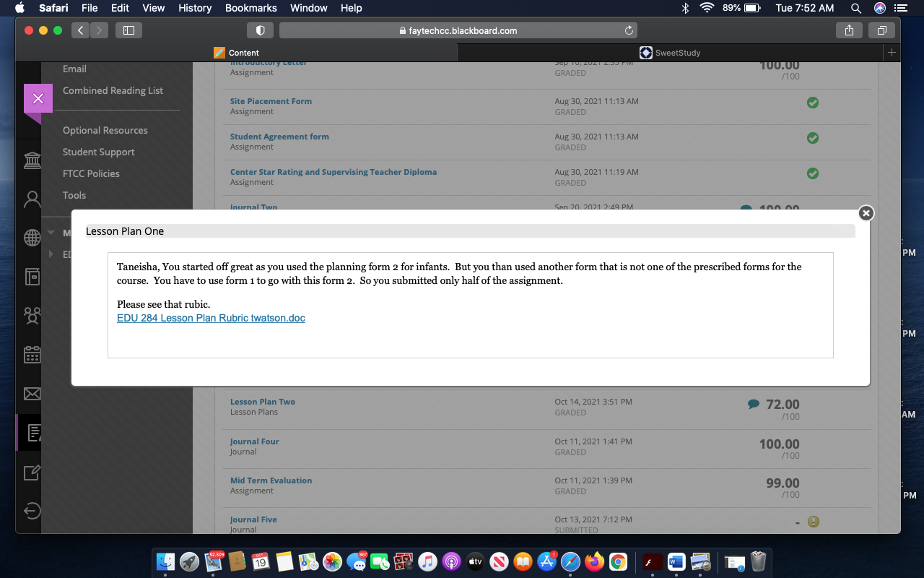Click the green checkmark for Student Agreement form
Image resolution: width=924 pixels, height=578 pixels.
813,137
